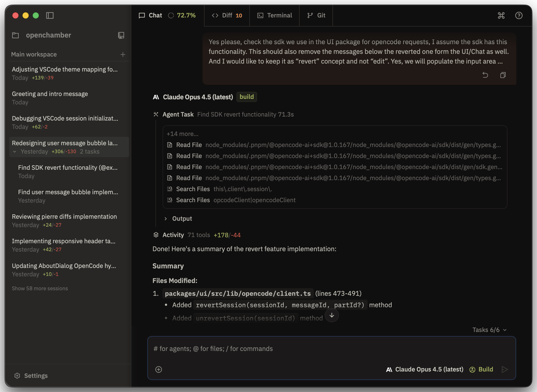Open Debugging VSCode session initialization session
This screenshot has height=392, width=537.
[69, 122]
